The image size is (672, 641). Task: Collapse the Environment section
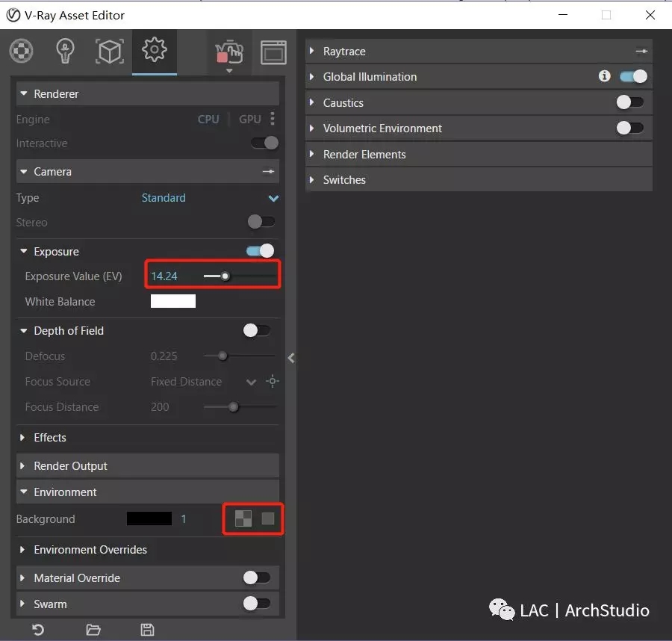coord(24,492)
